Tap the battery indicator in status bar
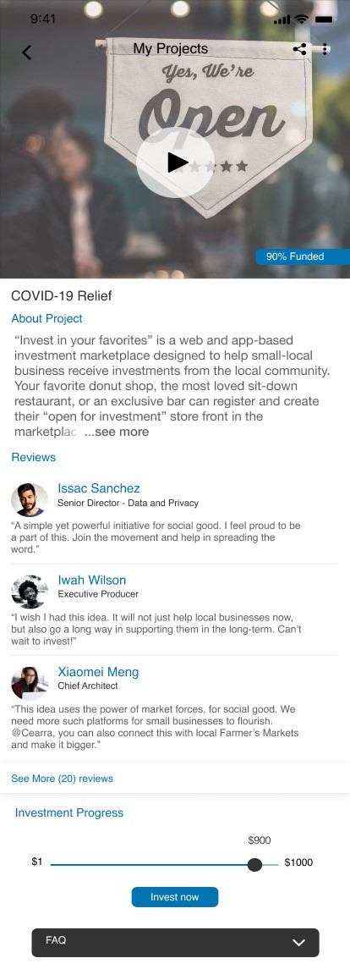 pos(325,19)
